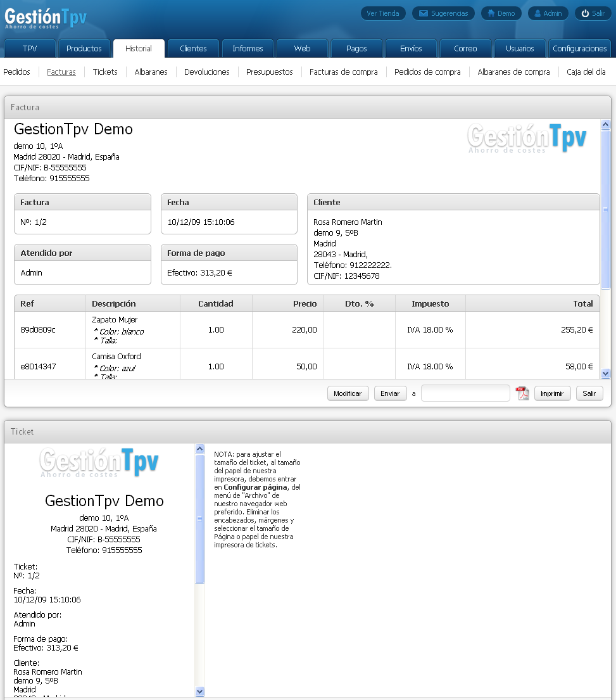616x700 pixels.
Task: Click the invoice panel scroll-up arrow
Action: pos(605,125)
